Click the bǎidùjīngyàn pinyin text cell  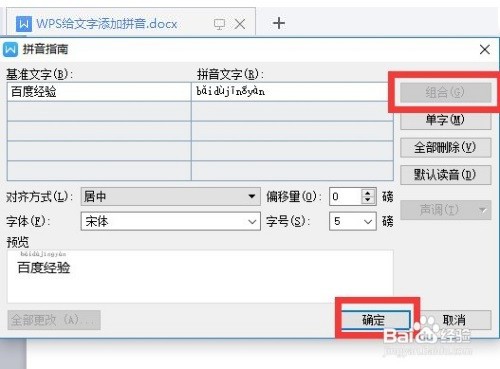coord(292,92)
